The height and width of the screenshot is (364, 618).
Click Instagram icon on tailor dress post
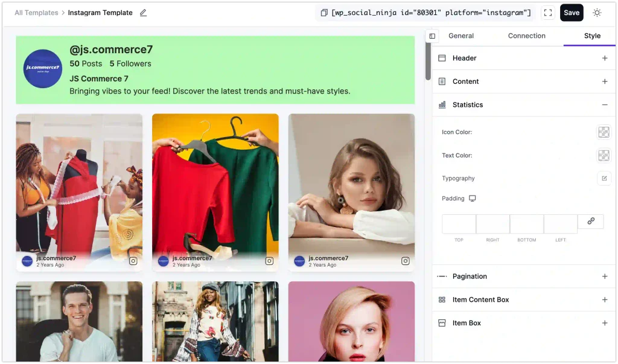coord(133,261)
